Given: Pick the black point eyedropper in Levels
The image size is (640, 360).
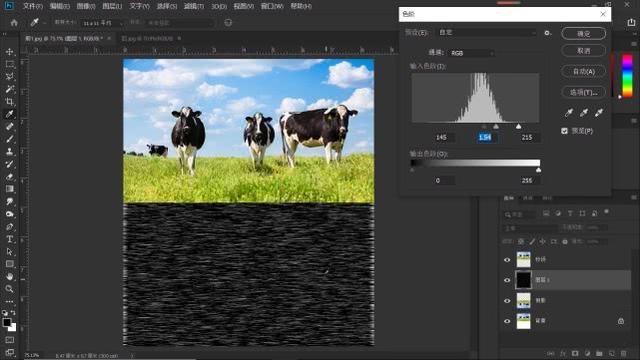Looking at the screenshot, I should pyautogui.click(x=569, y=113).
